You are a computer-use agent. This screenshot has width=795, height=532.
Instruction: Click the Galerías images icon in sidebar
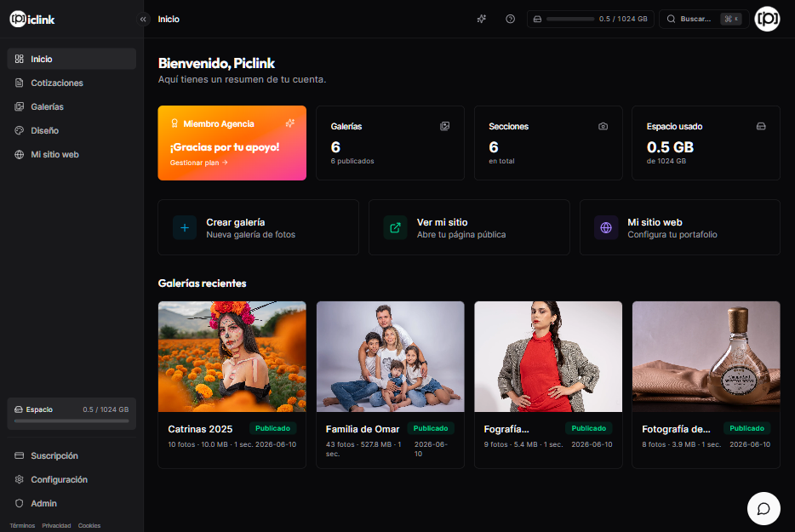coord(20,106)
